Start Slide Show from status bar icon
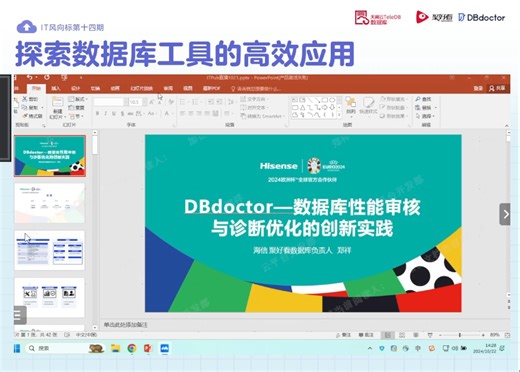The height and width of the screenshot is (372, 520). [x=430, y=335]
